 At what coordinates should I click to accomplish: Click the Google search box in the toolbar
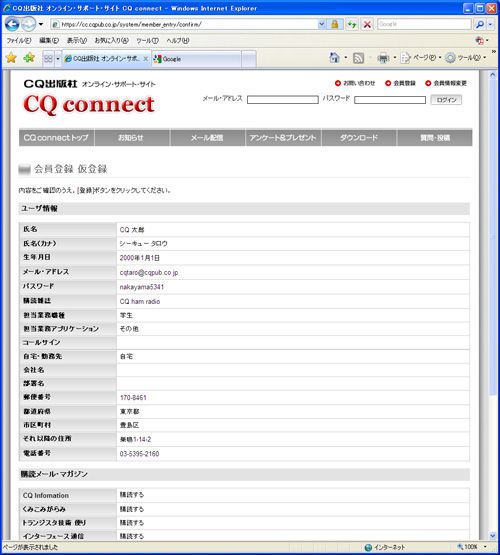[424, 24]
